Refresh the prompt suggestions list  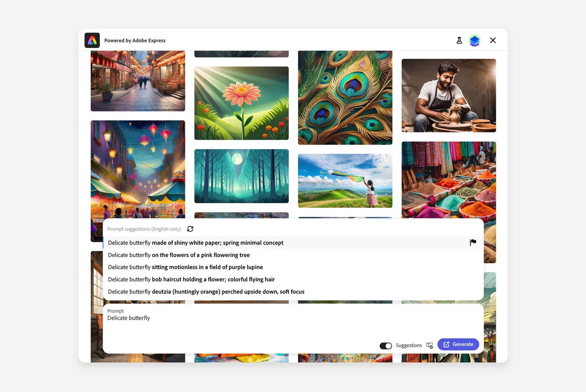[x=190, y=229]
